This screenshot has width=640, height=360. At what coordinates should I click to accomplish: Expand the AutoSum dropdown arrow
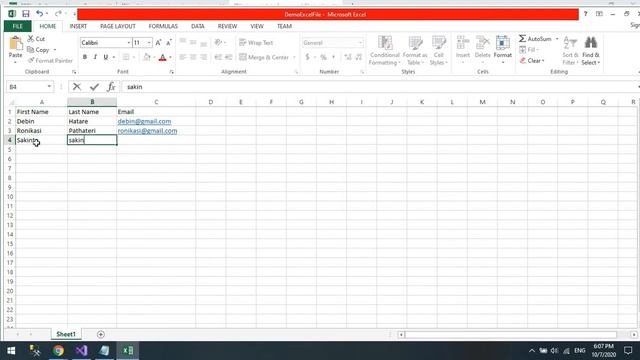[x=557, y=39]
